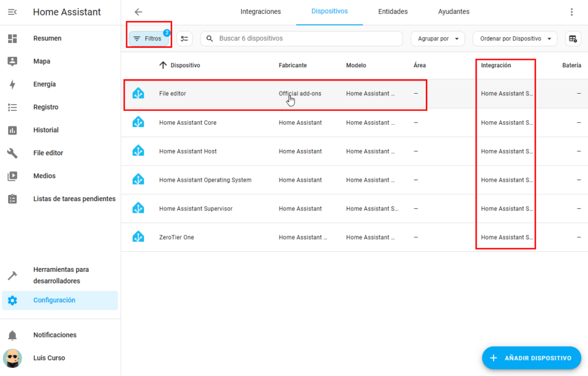
Task: Click the Añadir dispositivo button
Action: (531, 358)
